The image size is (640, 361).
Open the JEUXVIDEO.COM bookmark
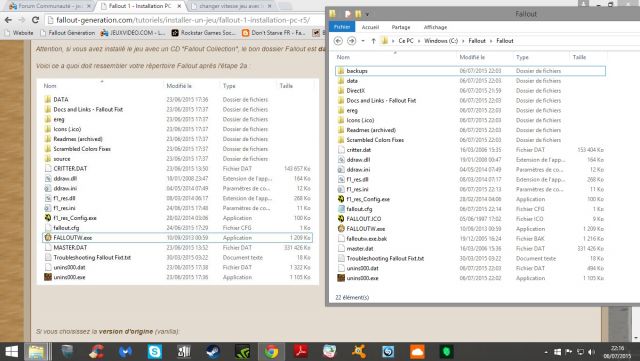(x=133, y=33)
